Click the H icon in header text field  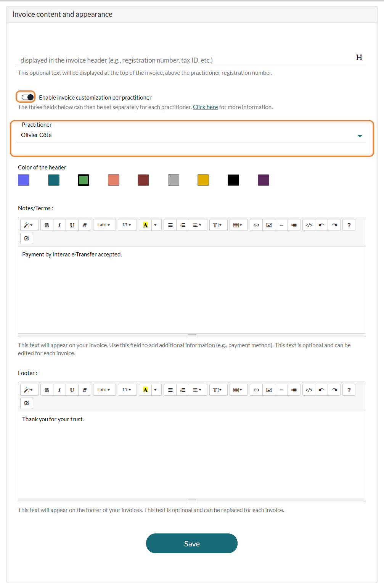359,58
